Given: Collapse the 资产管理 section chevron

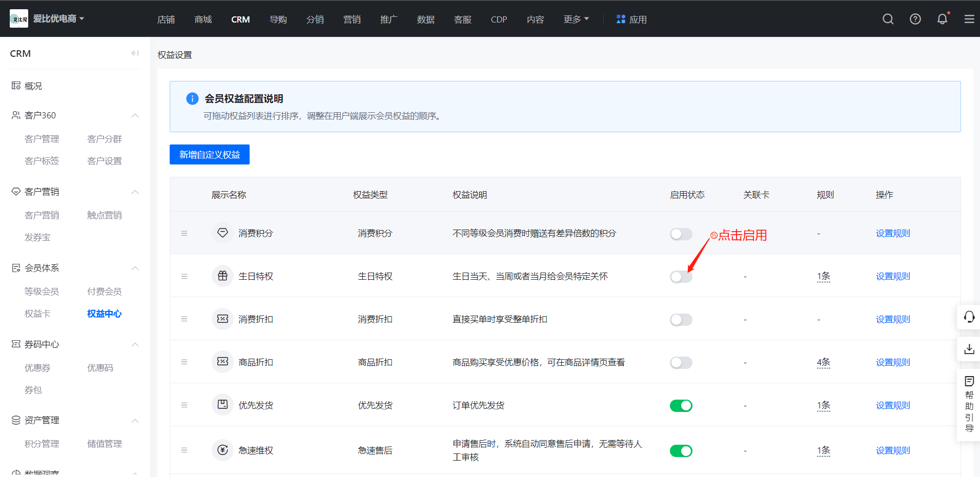Looking at the screenshot, I should point(135,420).
